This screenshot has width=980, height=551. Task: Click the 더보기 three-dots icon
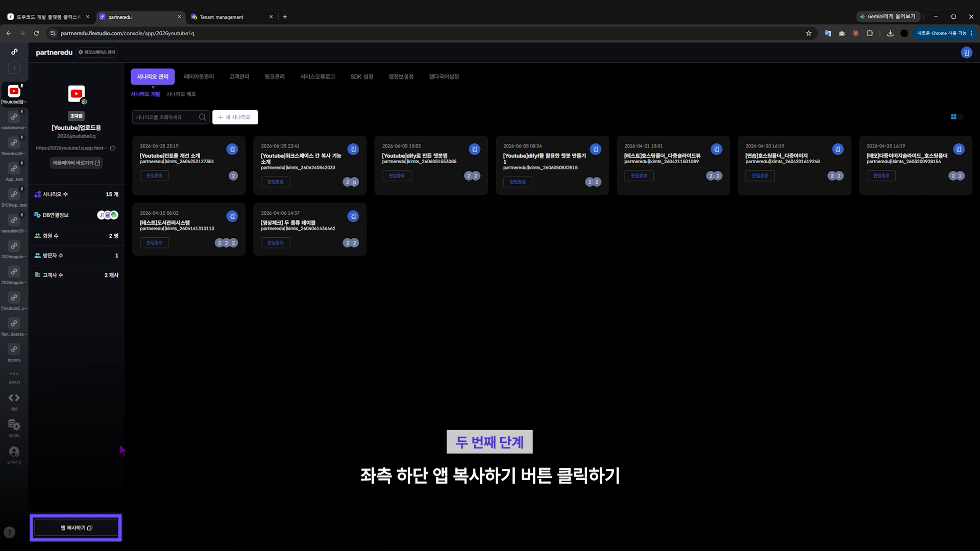(x=14, y=374)
